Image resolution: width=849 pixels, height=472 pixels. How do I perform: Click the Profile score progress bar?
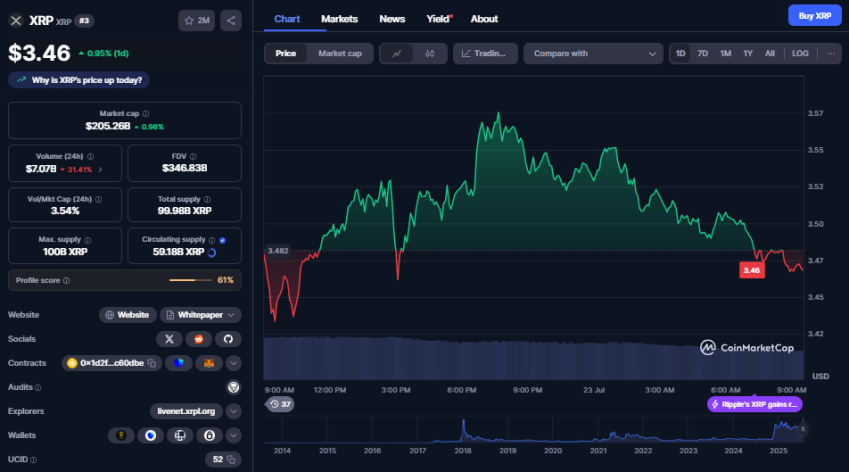click(189, 280)
